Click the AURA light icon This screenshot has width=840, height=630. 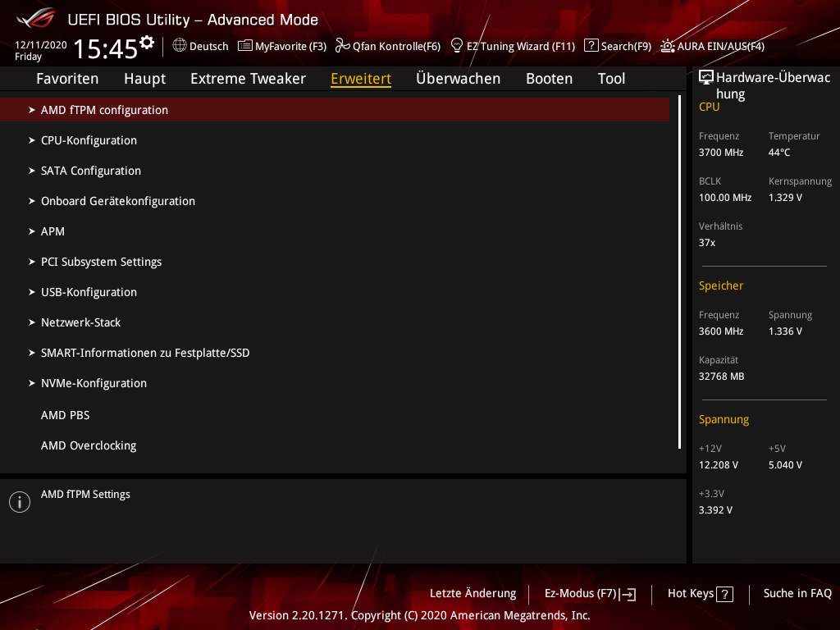point(668,46)
